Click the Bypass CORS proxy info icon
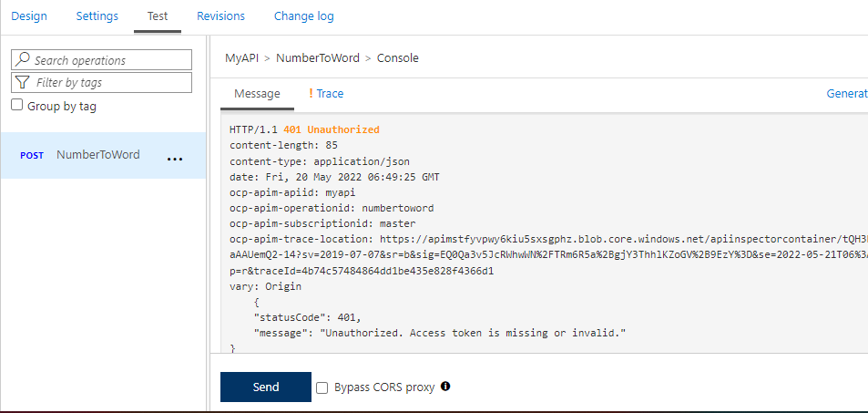 pyautogui.click(x=445, y=387)
